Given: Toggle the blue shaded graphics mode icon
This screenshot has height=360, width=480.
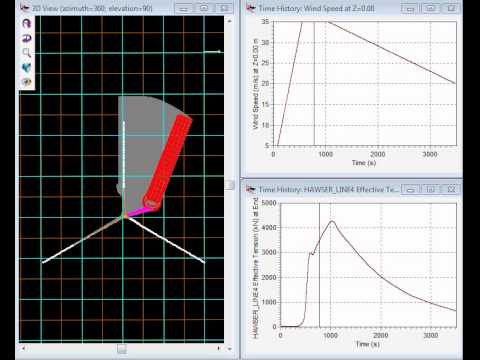Looking at the screenshot, I should [27, 68].
